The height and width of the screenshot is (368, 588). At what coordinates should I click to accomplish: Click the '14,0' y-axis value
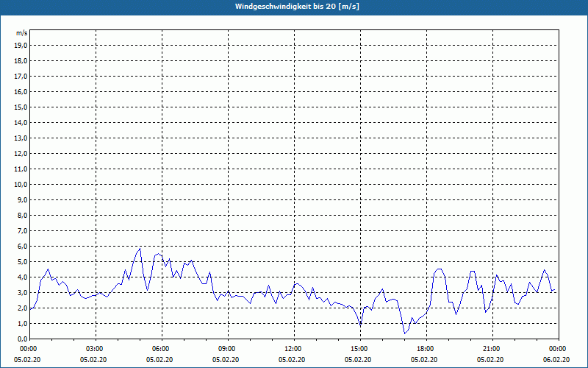pyautogui.click(x=21, y=122)
